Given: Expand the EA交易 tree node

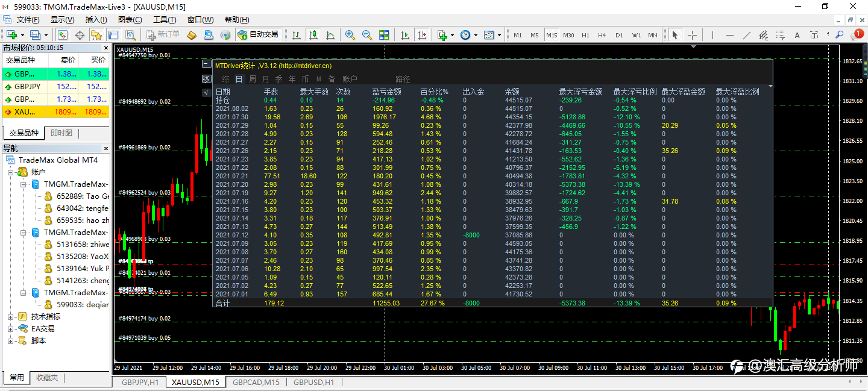Looking at the screenshot, I should (10, 329).
